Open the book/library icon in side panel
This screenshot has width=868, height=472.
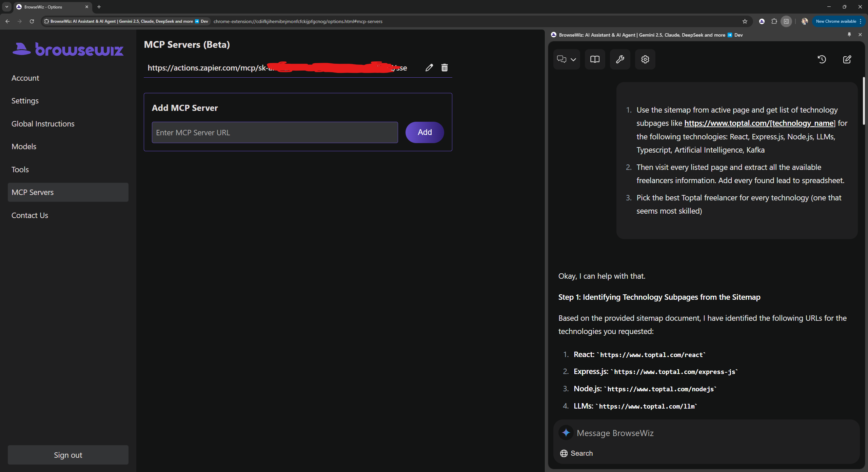tap(595, 59)
